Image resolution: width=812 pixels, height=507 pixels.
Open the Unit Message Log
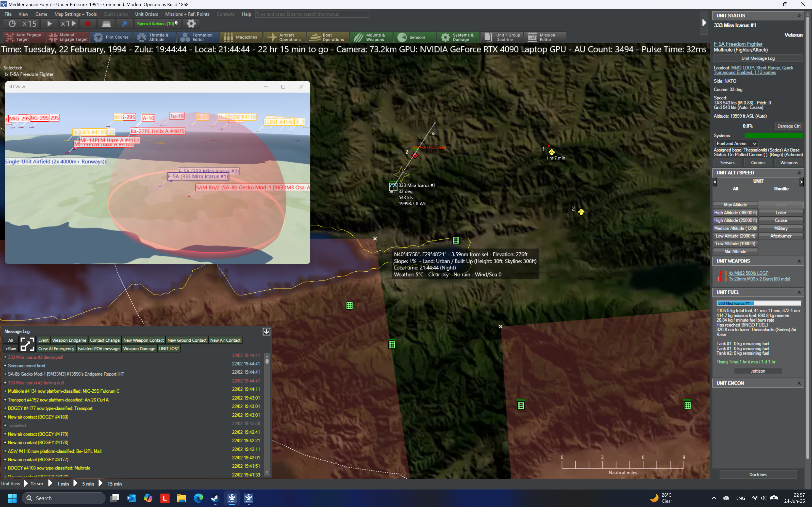coord(758,58)
